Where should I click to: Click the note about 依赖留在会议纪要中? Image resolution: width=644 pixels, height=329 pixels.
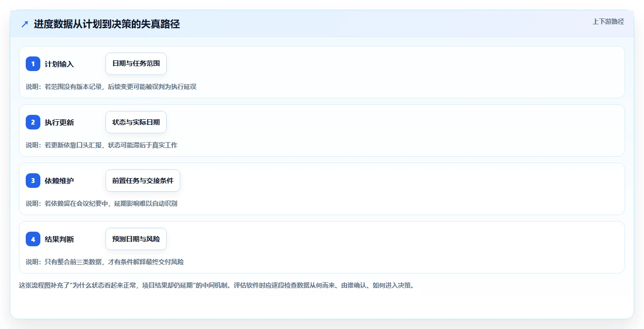coord(102,203)
